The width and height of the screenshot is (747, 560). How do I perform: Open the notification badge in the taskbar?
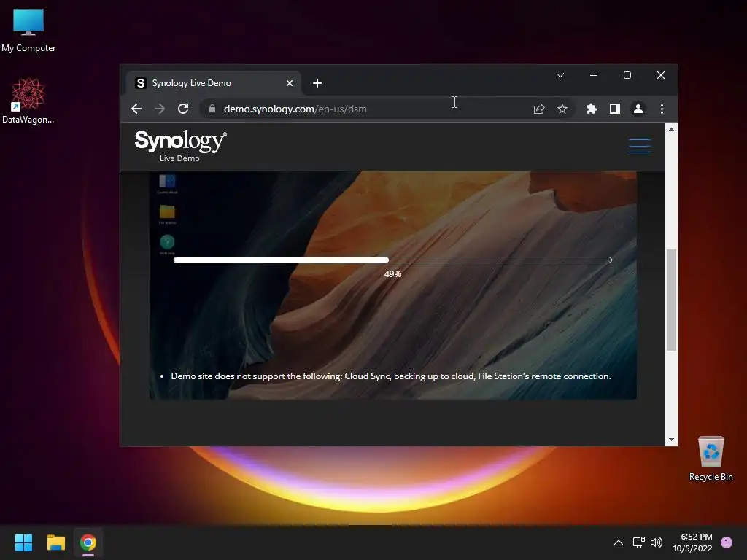(727, 542)
